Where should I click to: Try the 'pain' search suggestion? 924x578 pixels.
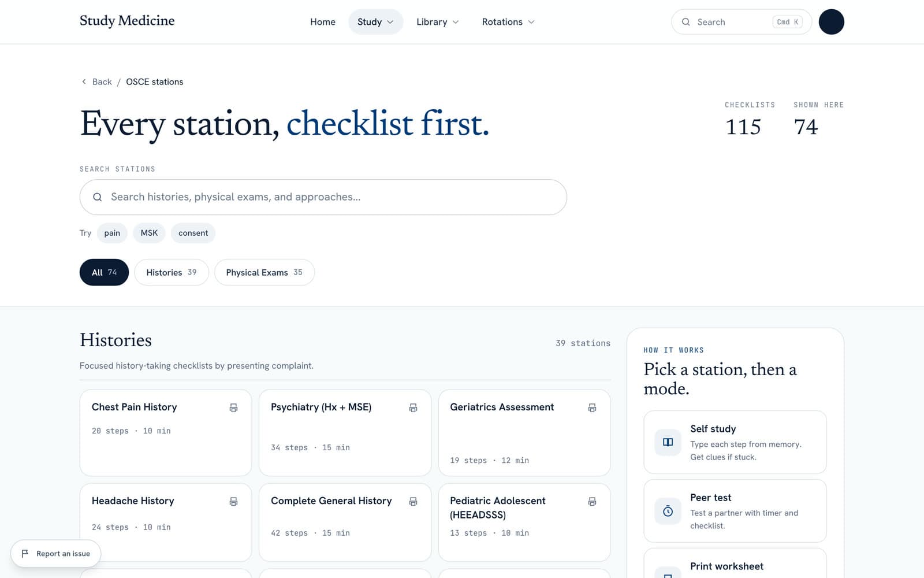click(x=112, y=233)
